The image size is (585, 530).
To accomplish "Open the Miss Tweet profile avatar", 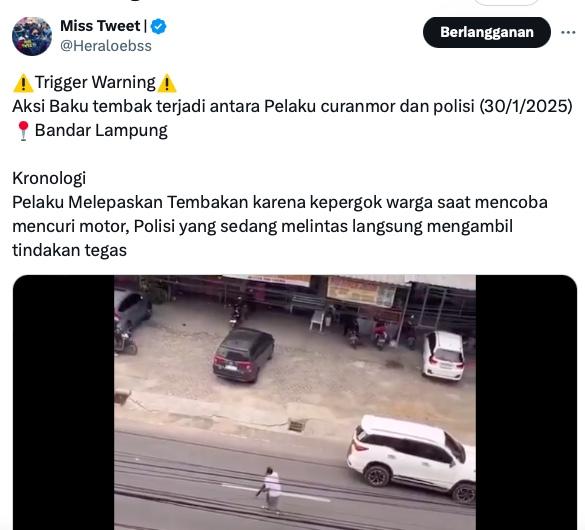I will pyautogui.click(x=32, y=36).
